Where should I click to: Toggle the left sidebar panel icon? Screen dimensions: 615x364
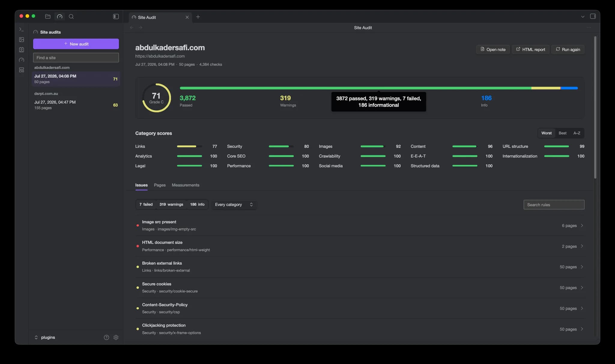116,17
